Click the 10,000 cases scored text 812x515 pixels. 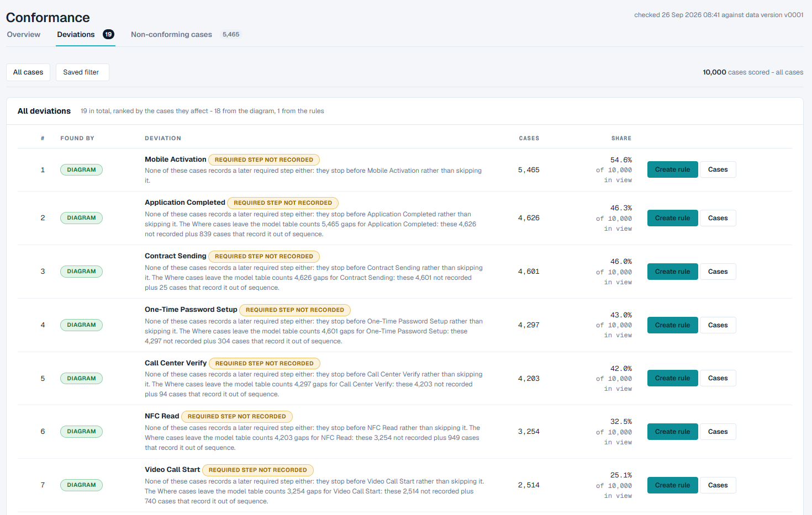click(x=753, y=72)
